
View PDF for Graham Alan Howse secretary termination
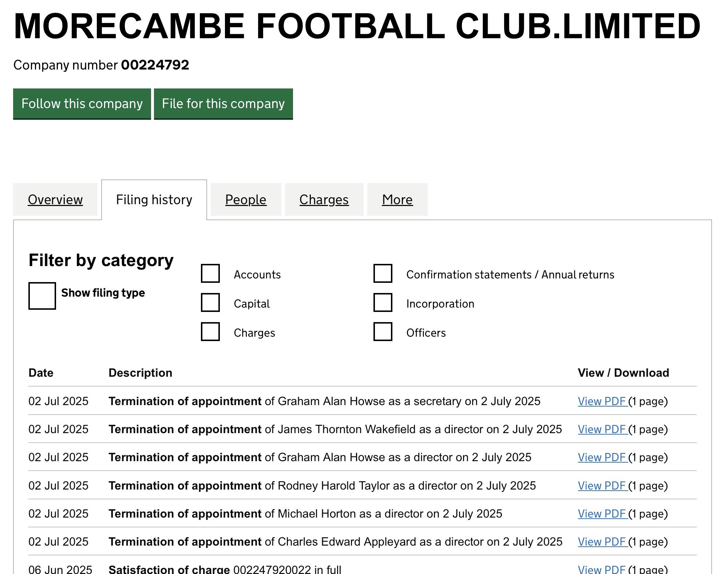[602, 401]
